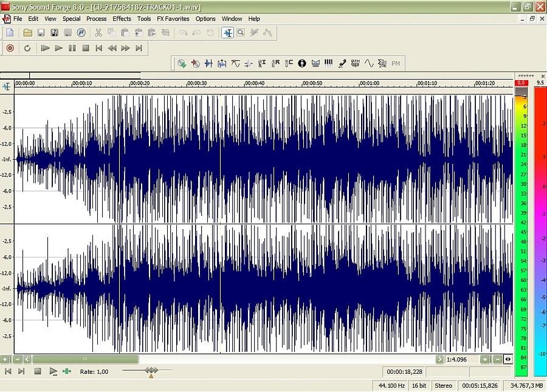Image resolution: width=547 pixels, height=392 pixels.
Task: Open the Process menu
Action: click(97, 19)
